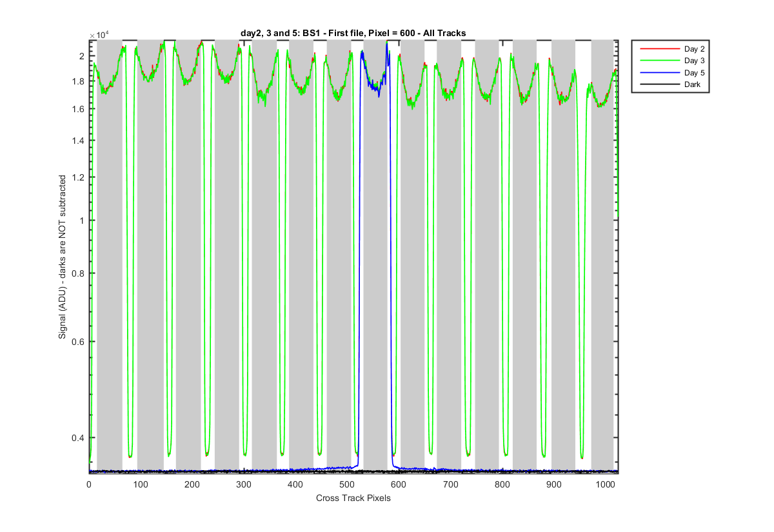Click y-axis tick label 0.4

tap(78, 438)
